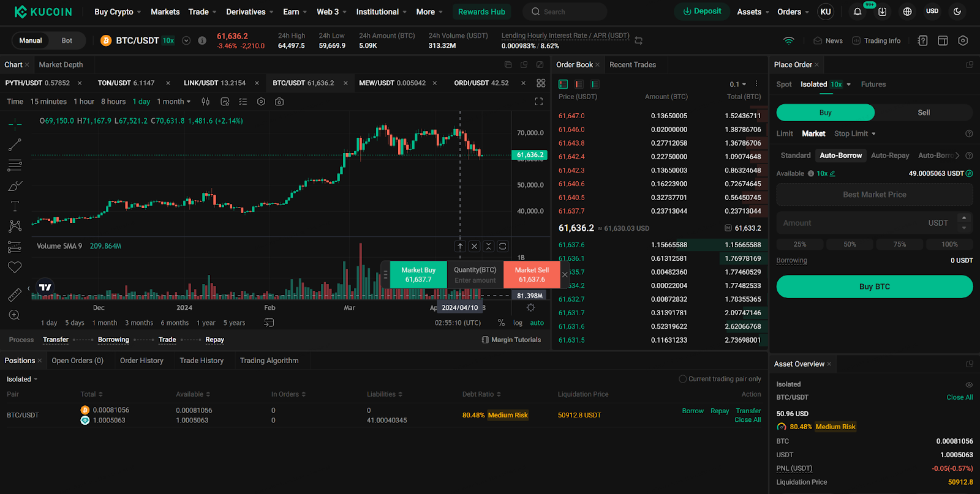Open notifications bell icon
Screen dimensions: 980x494
tap(858, 12)
